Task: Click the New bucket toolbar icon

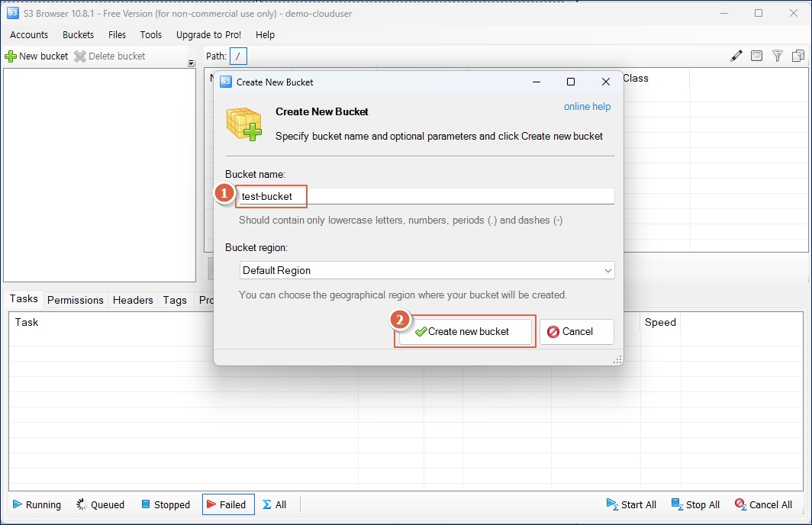Action: tap(11, 56)
